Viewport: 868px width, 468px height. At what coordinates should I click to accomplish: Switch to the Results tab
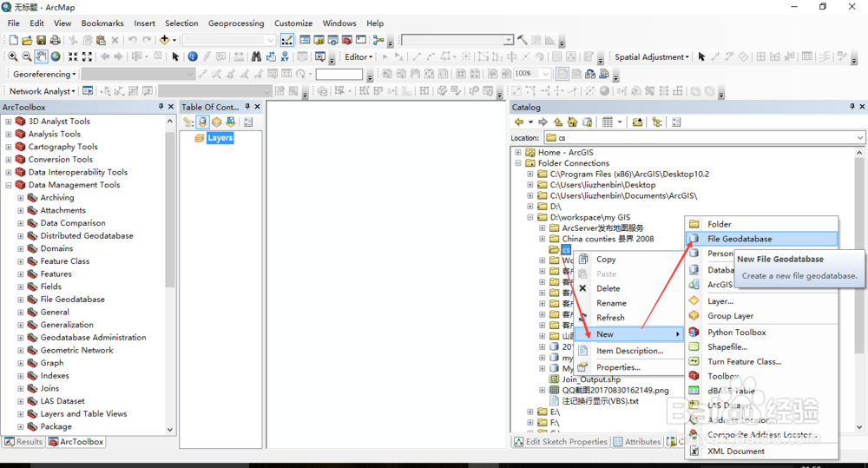pyautogui.click(x=23, y=442)
